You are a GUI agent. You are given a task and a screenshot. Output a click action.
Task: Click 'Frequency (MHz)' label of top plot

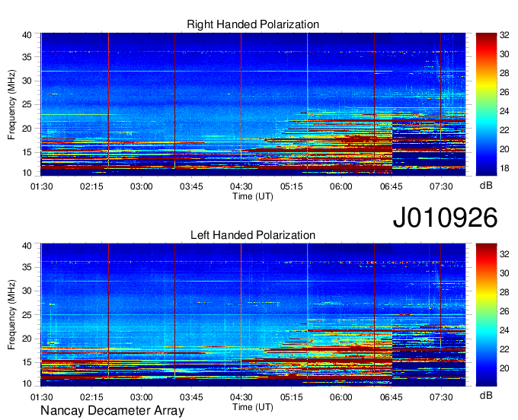point(11,104)
